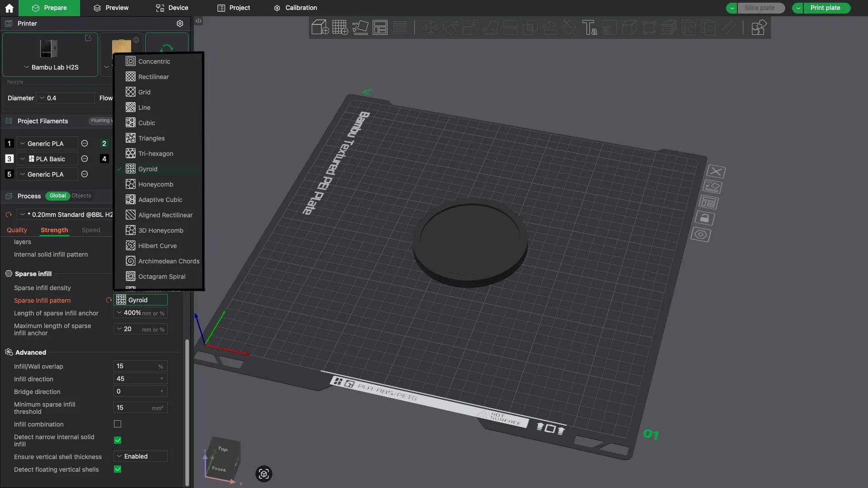
Task: Open nozzle Diameter 0.4 dropdown
Action: coord(66,98)
